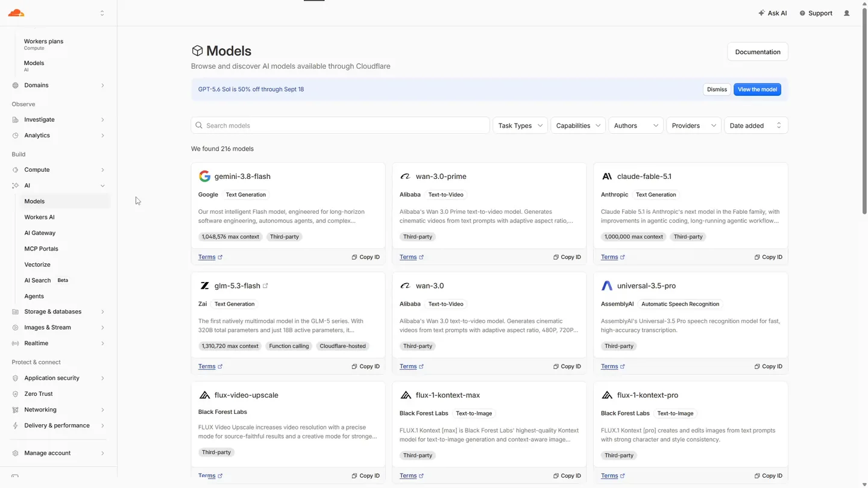
Task: Click the Zero Trust icon in sidebar
Action: 15,394
